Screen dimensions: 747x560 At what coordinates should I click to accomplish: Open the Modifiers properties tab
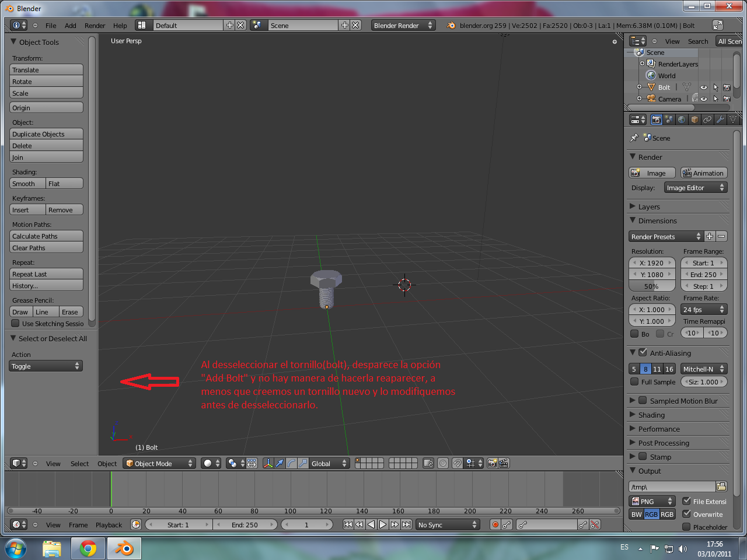click(720, 120)
